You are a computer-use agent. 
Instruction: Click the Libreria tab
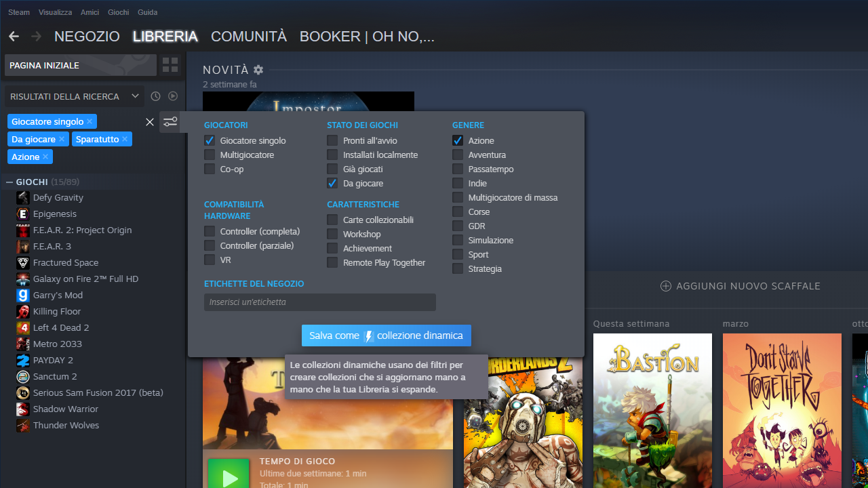coord(165,37)
